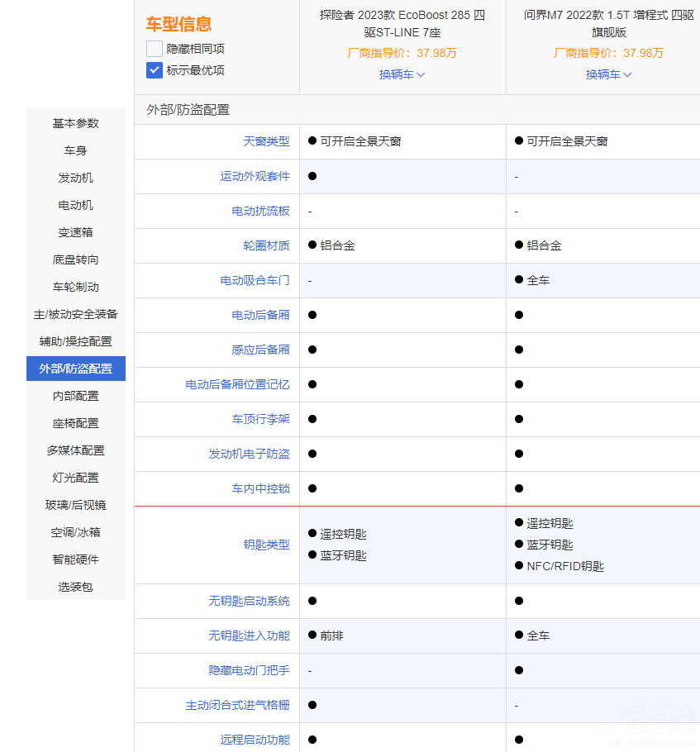Screen dimensions: 700x752
Task: Uncheck the 标示最优项 checkbox
Action: [x=155, y=70]
